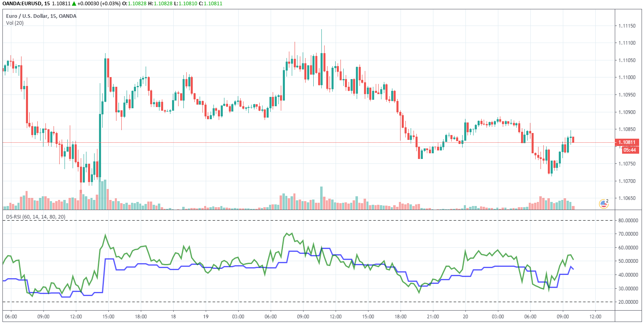The height and width of the screenshot is (324, 644).
Task: Click the 1.10750 price axis label
Action: 627,164
